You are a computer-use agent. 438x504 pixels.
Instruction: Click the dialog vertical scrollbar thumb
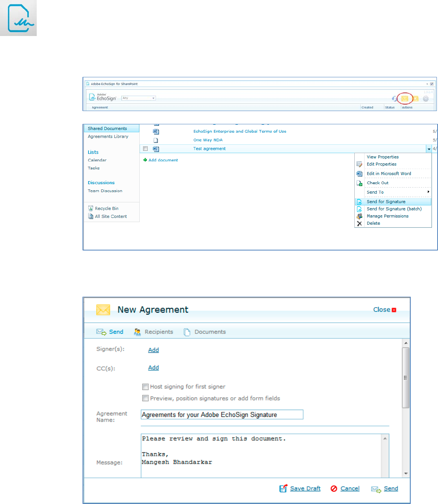[x=406, y=377]
